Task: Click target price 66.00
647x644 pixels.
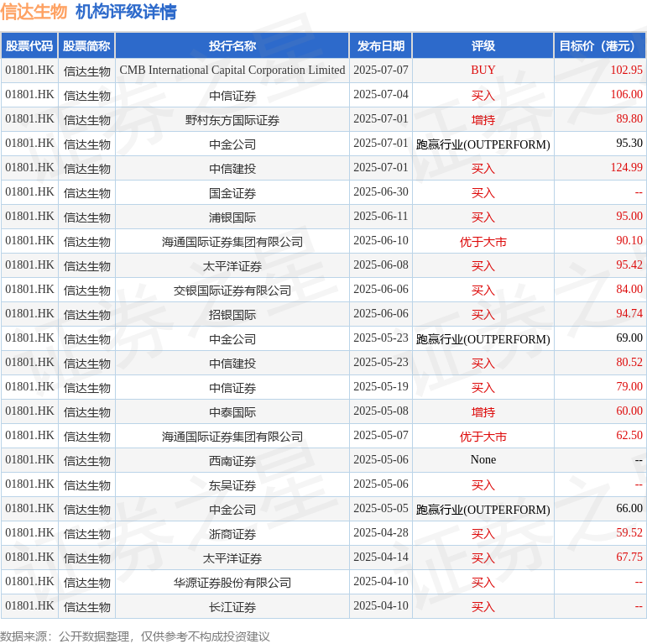Action: tap(629, 509)
